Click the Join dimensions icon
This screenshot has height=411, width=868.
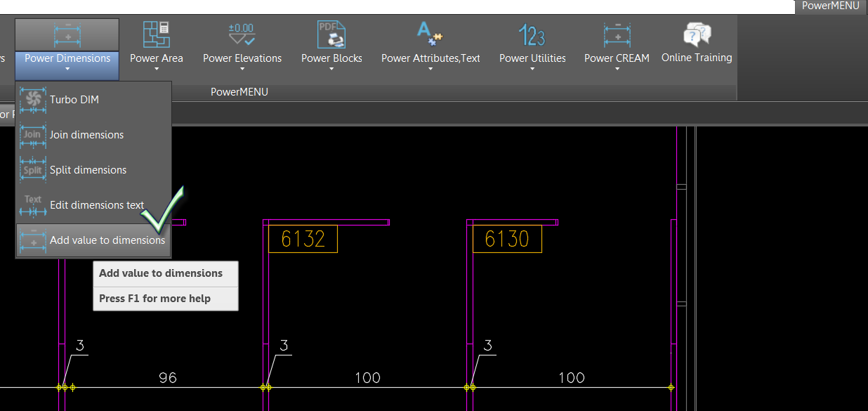coord(33,135)
